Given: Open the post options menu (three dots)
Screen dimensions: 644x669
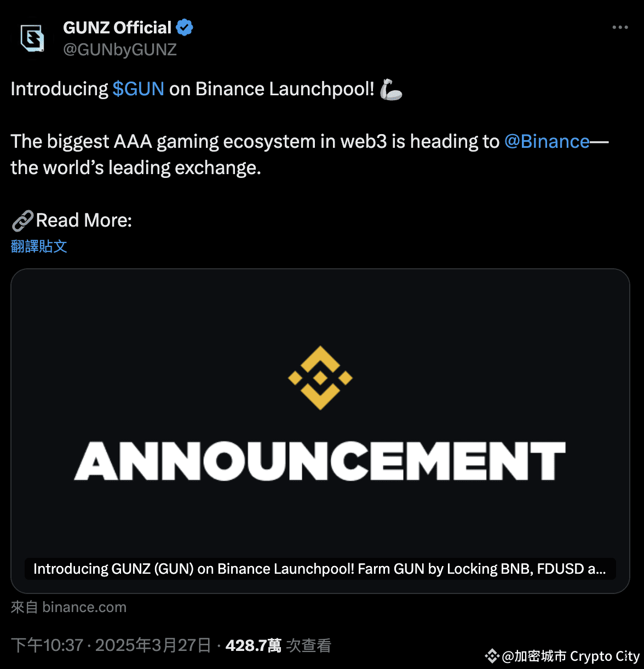Looking at the screenshot, I should pos(620,27).
